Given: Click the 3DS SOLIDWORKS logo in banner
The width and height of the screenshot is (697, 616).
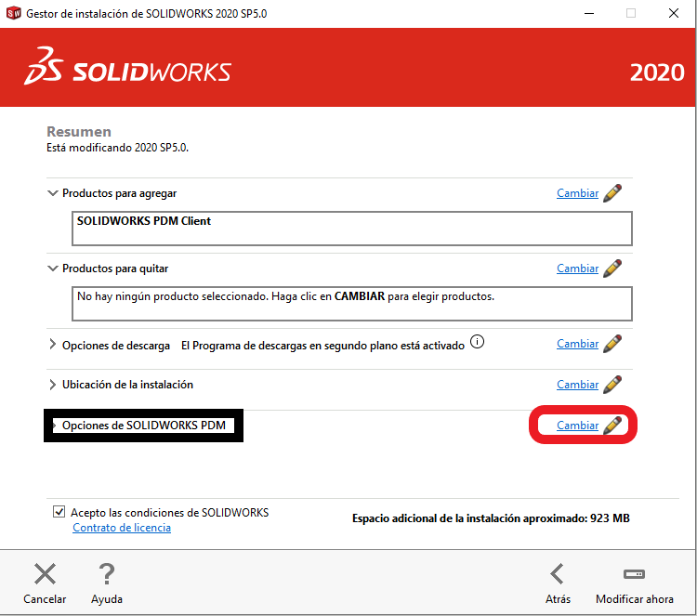Looking at the screenshot, I should coord(127,67).
